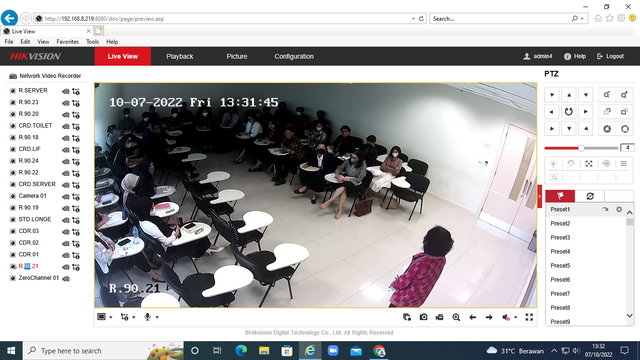Open Zoom app from taskbar

click(333, 351)
